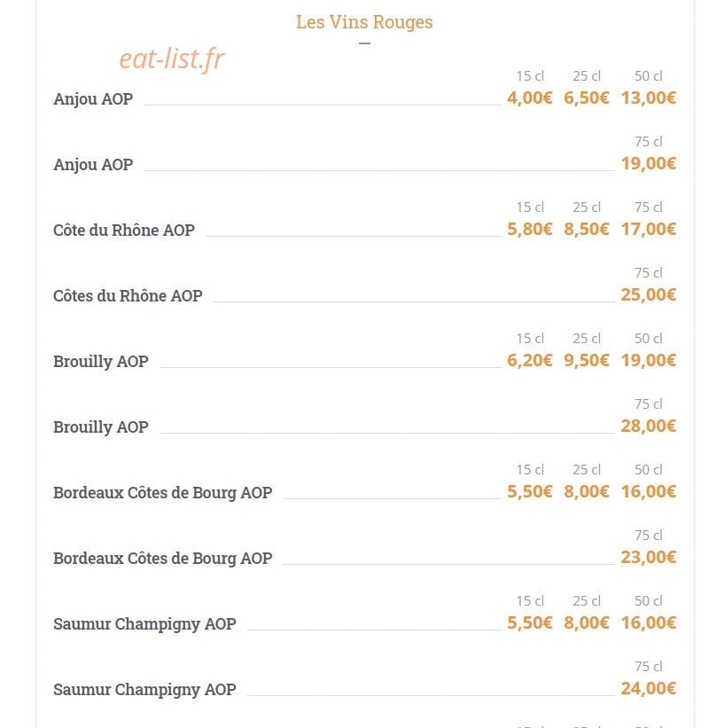
Task: Click the 24,00€ Saumur Champigny bottle price
Action: tap(649, 688)
